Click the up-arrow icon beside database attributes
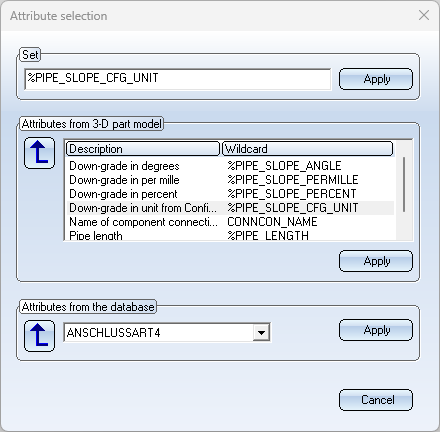440x432 pixels. tap(39, 336)
